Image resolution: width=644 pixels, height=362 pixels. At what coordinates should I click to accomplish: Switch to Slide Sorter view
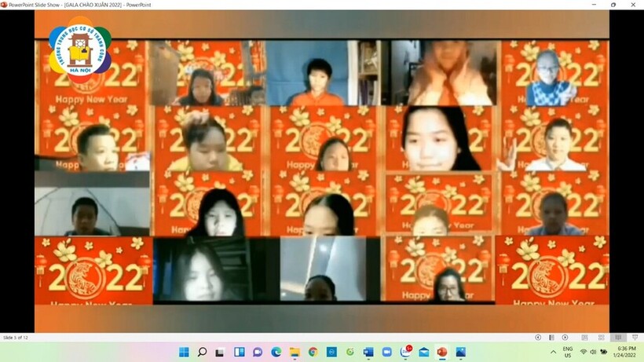603,338
